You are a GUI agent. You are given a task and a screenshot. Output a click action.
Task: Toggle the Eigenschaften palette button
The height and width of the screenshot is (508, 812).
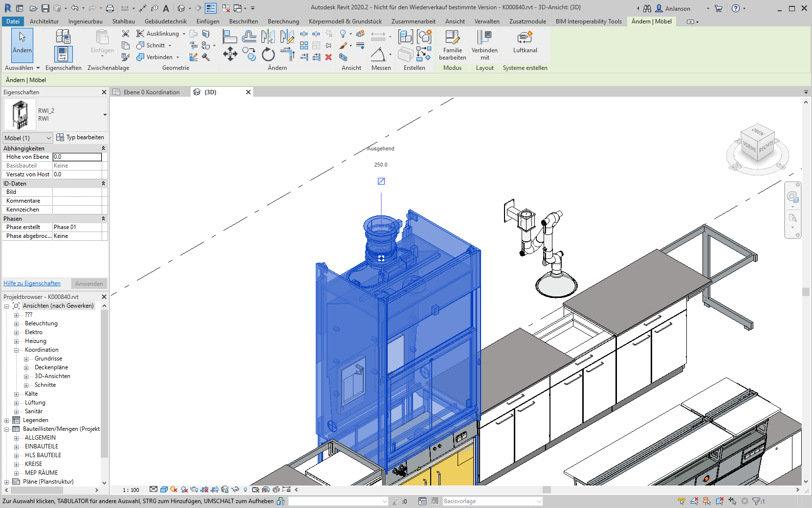(x=63, y=54)
